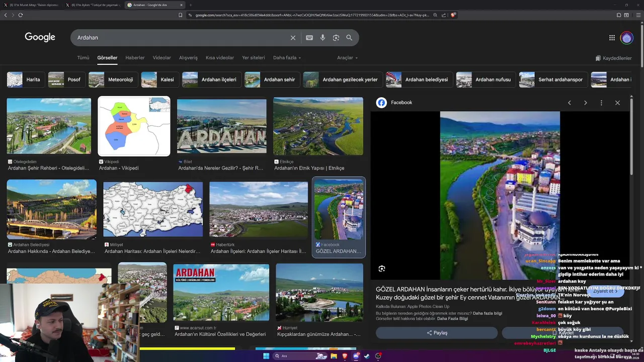
Task: Select the Serhat ardahanspor chip
Action: coord(553,79)
